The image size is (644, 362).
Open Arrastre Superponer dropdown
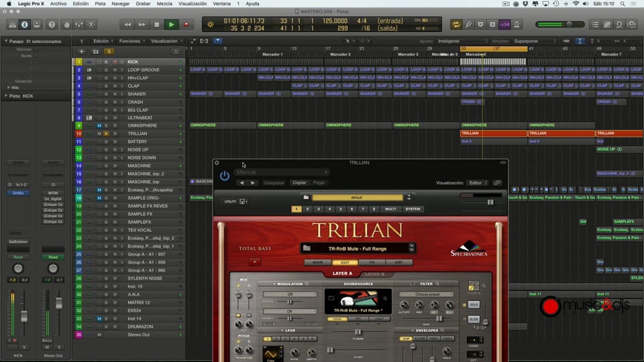click(x=535, y=41)
